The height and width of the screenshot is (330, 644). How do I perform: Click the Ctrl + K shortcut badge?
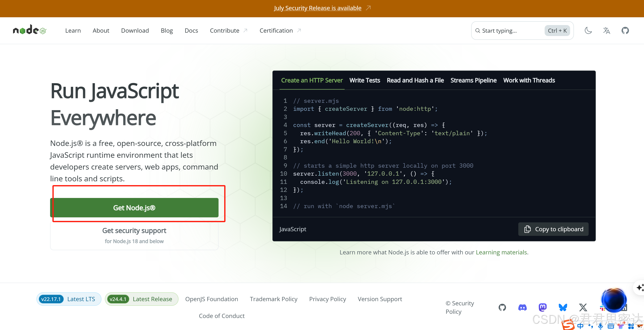pyautogui.click(x=557, y=31)
